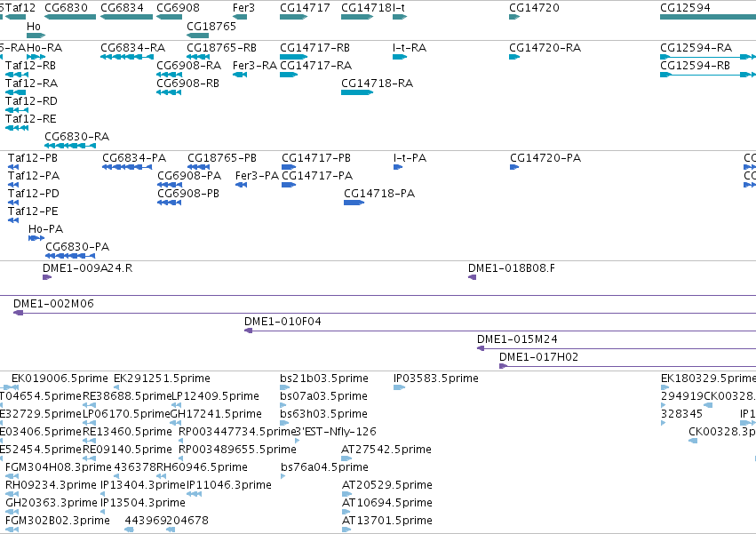Click the DME1-017H02 clone label
Viewport: 756px width, 534px height.
coord(538,357)
